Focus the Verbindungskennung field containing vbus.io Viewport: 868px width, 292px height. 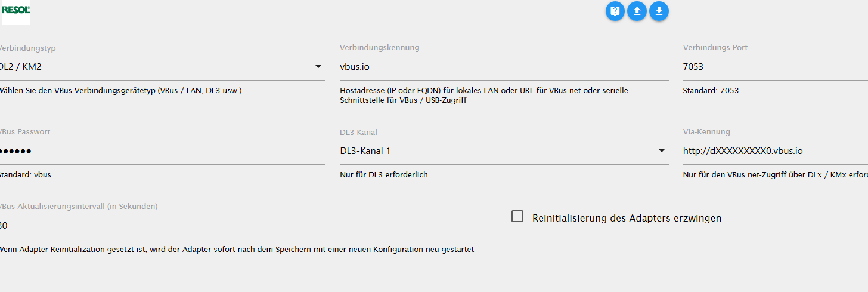(504, 67)
